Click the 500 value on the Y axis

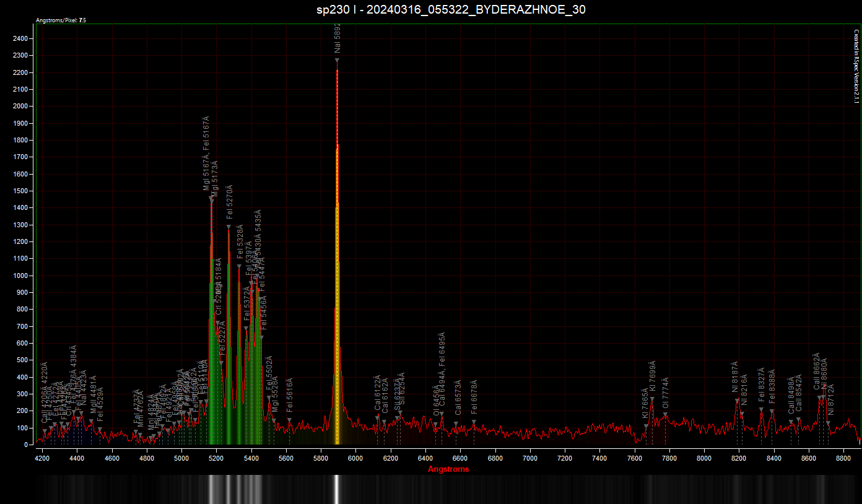click(22, 360)
